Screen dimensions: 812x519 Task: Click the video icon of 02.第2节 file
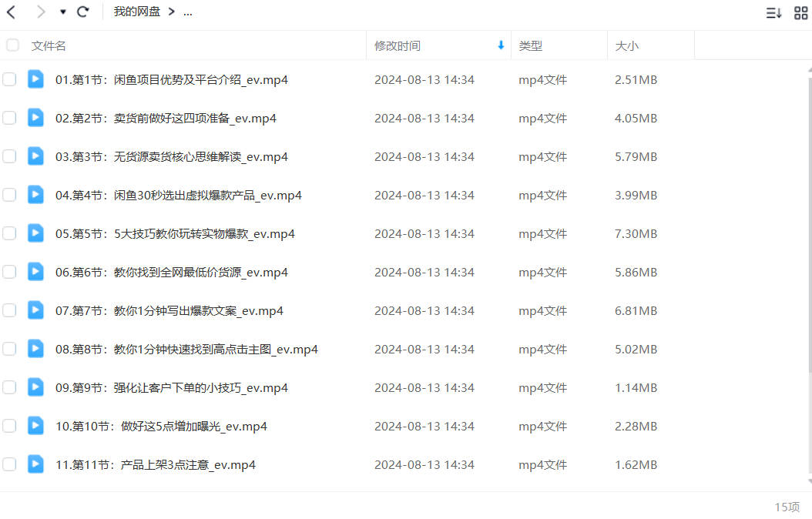click(35, 118)
